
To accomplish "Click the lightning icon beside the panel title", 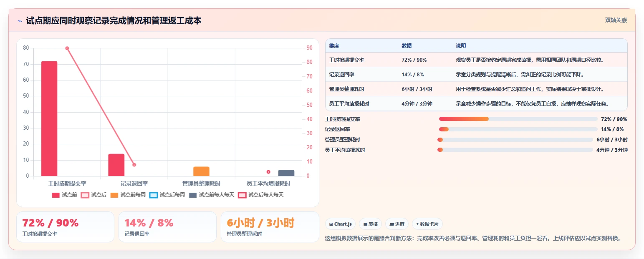I will click(20, 20).
